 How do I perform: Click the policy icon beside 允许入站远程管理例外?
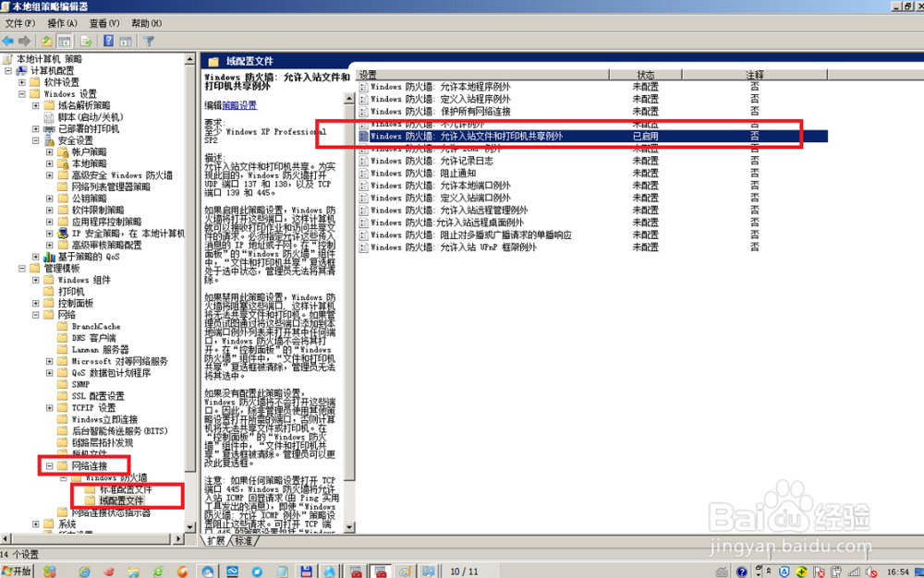(x=363, y=211)
